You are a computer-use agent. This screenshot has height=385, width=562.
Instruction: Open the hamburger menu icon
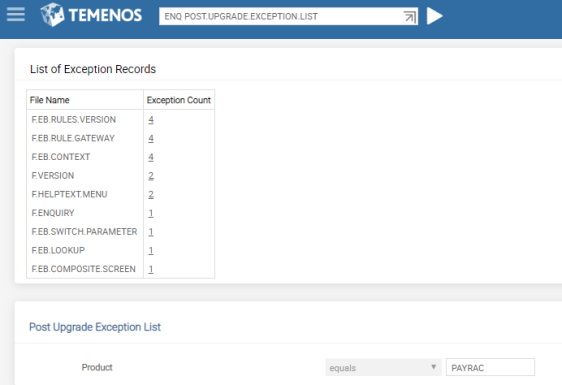(x=16, y=15)
